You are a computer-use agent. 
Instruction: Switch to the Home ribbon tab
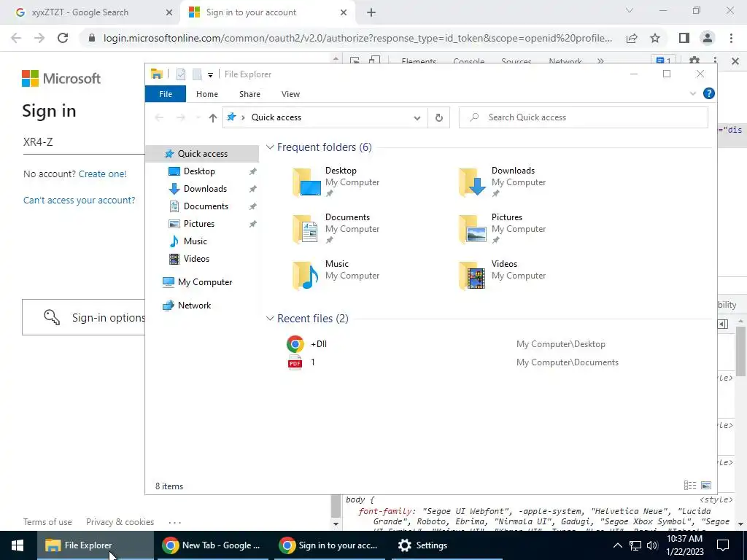[206, 94]
